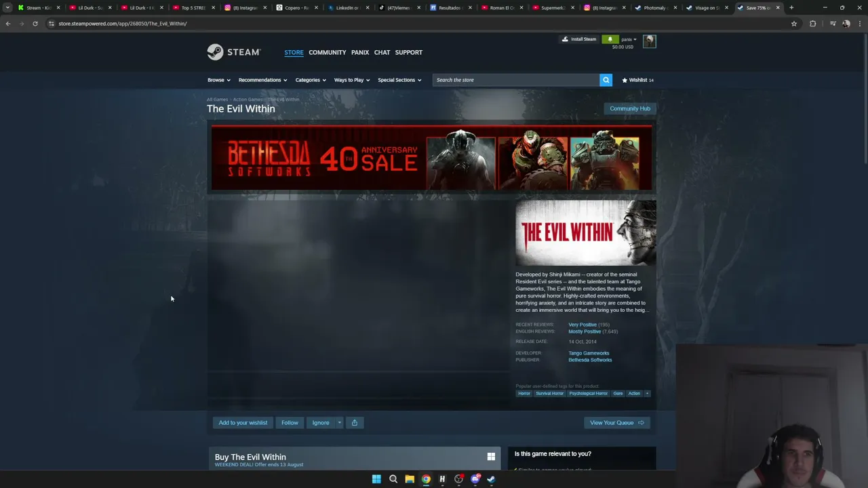
Task: Open the Steam app from the taskbar
Action: [x=491, y=479]
